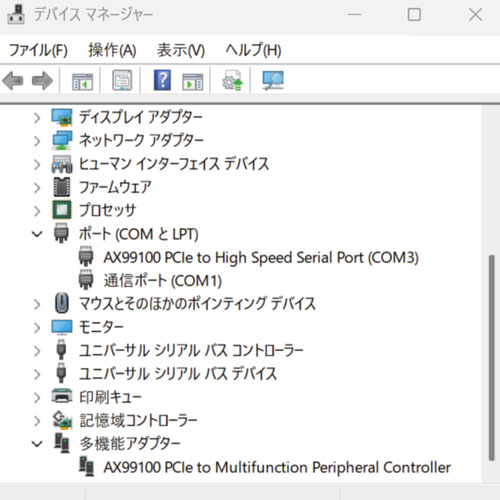Image resolution: width=500 pixels, height=500 pixels.
Task: Expand the モニター node
Action: point(37,328)
